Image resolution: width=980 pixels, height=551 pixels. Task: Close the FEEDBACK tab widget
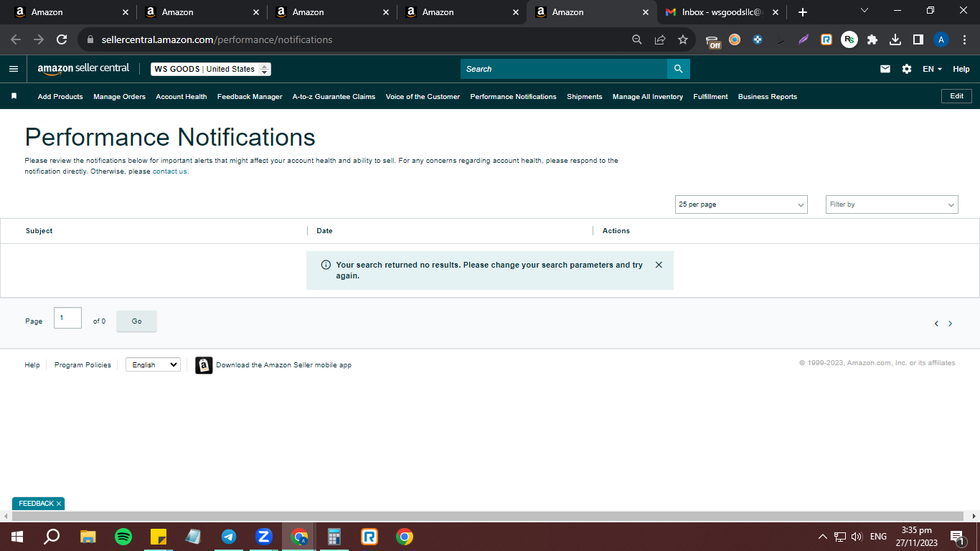point(59,504)
